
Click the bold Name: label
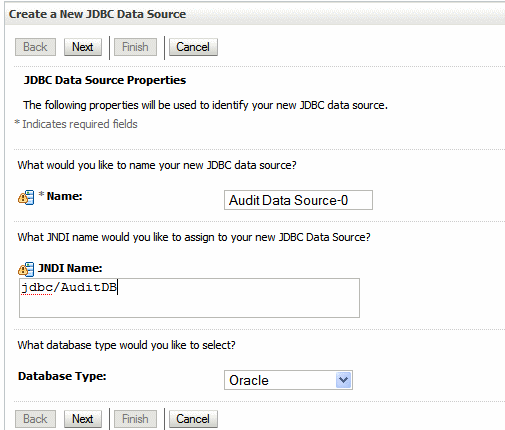[x=64, y=196]
